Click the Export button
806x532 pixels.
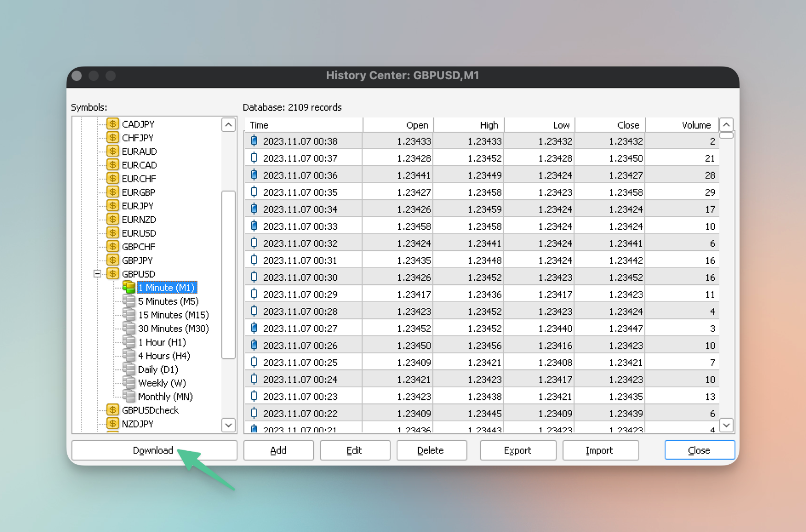[x=518, y=450]
